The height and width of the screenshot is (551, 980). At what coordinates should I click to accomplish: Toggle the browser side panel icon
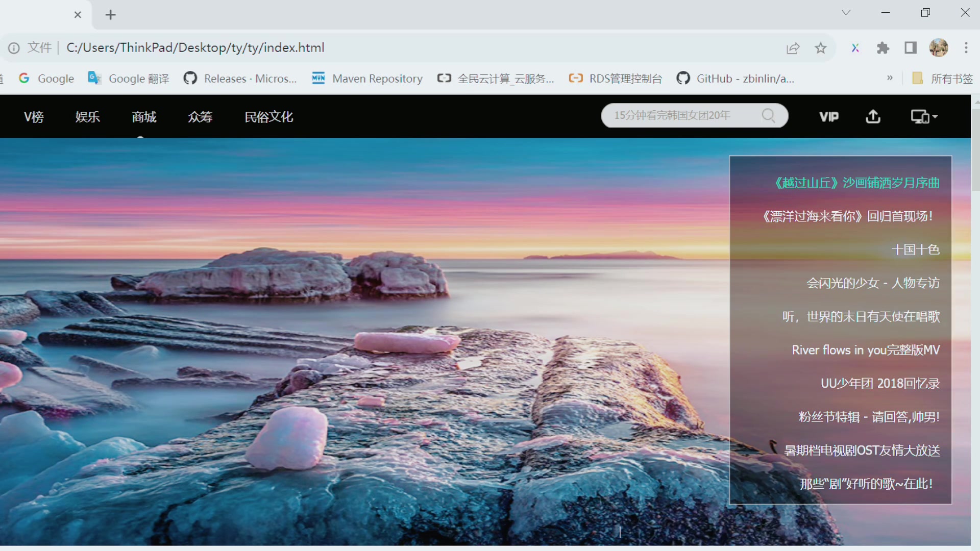[x=911, y=48]
